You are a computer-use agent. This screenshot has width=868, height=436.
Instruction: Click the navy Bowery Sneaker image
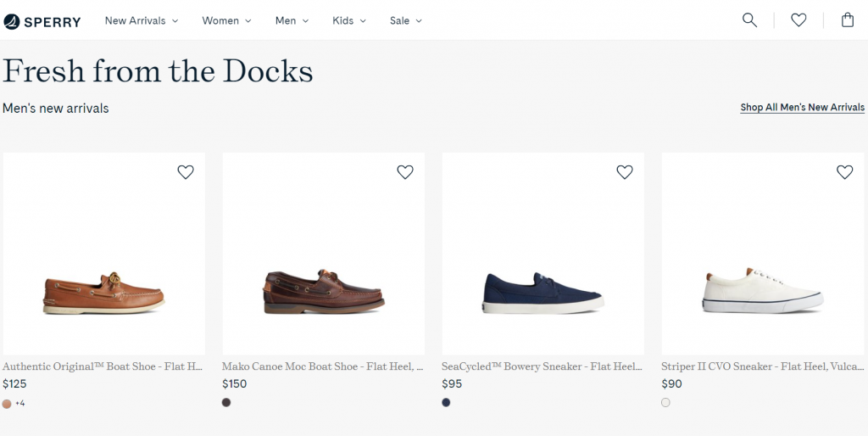tap(543, 254)
